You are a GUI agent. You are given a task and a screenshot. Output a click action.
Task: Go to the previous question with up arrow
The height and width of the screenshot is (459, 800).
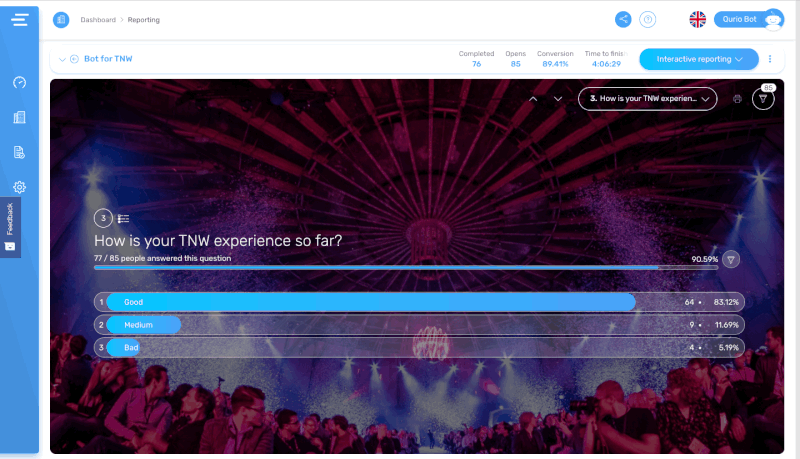533,99
